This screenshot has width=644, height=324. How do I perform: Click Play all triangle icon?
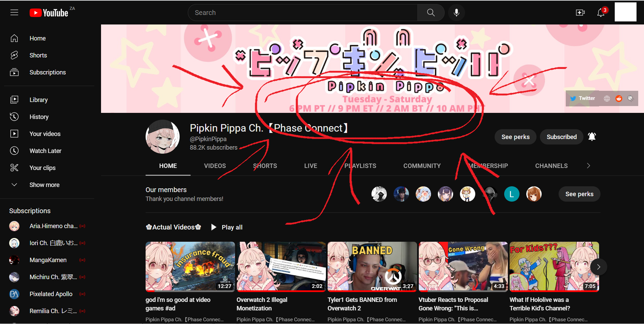[214, 227]
